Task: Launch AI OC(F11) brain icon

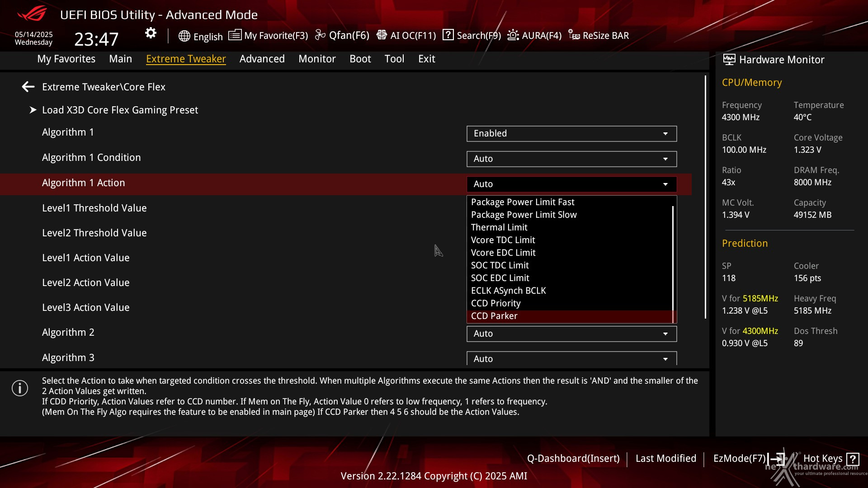Action: (x=382, y=35)
